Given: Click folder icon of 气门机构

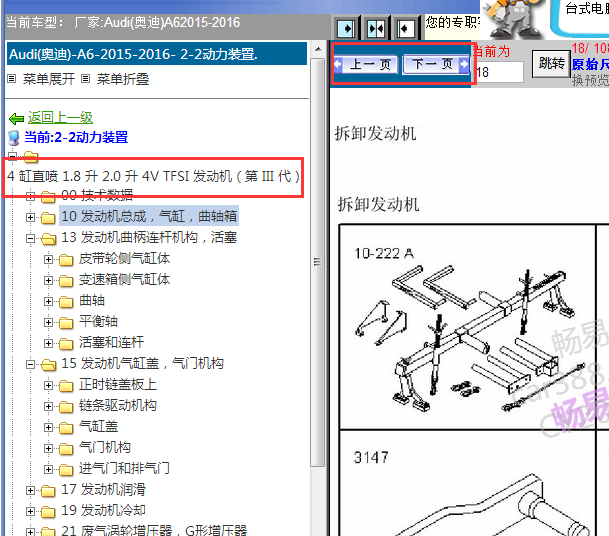Looking at the screenshot, I should tap(66, 448).
